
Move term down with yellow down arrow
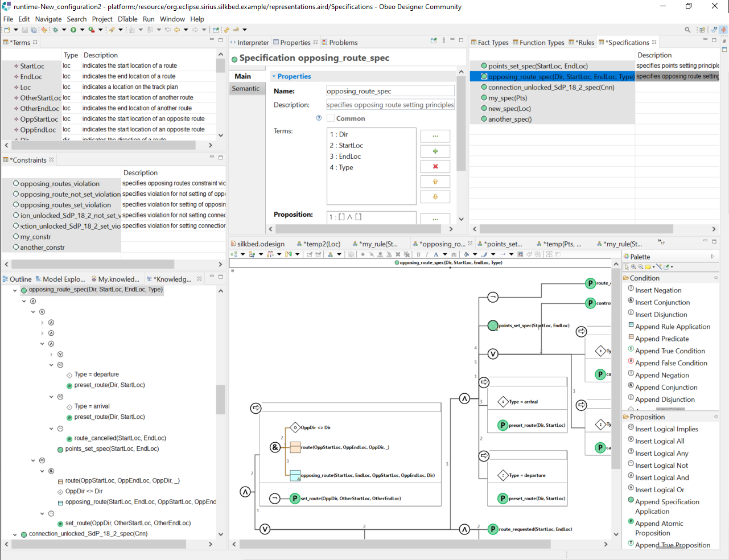(435, 197)
